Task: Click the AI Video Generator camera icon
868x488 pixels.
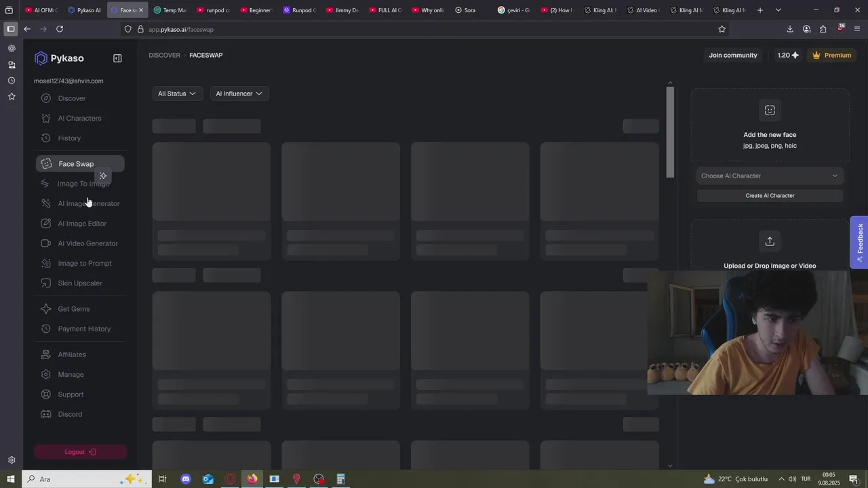Action: 46,243
